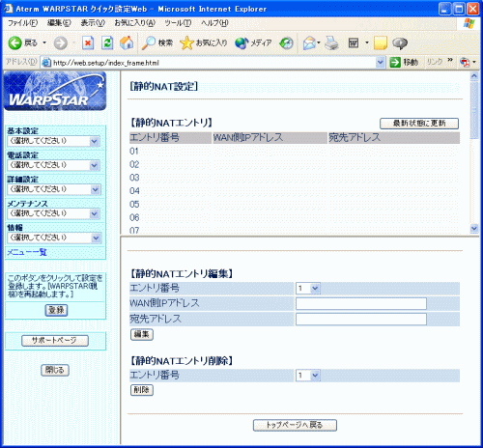Click the Stop loading icon

(88, 42)
